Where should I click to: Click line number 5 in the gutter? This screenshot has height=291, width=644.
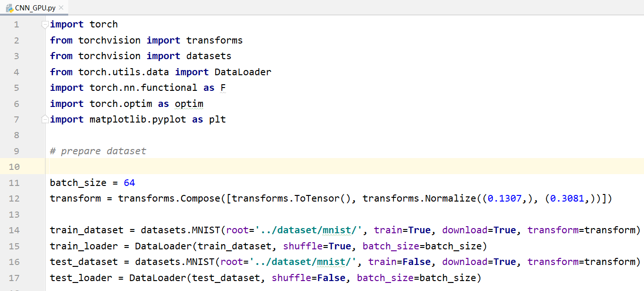click(17, 88)
